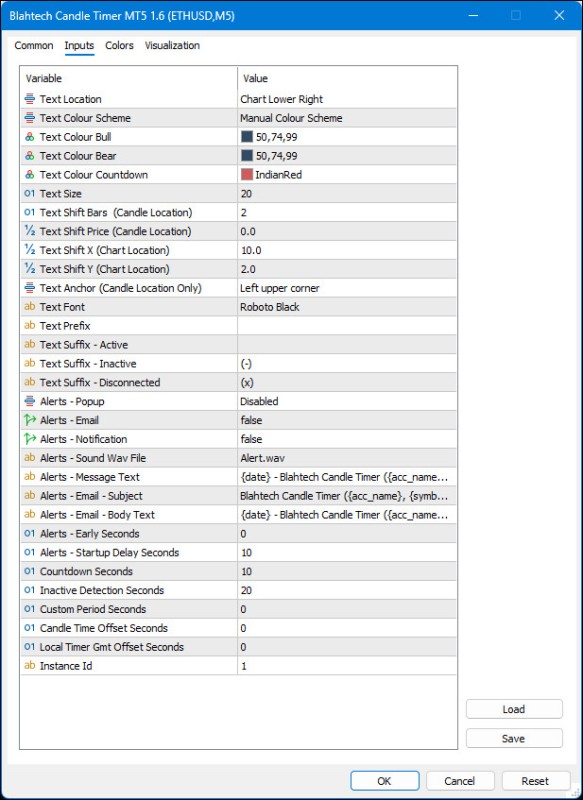Image resolution: width=583 pixels, height=800 pixels.
Task: Select the Alert.wav sound file value field
Action: coord(347,458)
